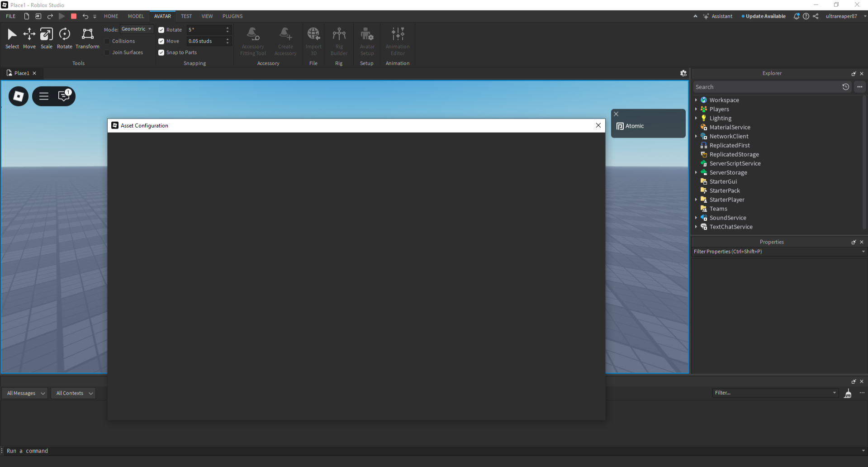868x467 pixels.
Task: Expand the Workspace tree item
Action: pyautogui.click(x=696, y=100)
